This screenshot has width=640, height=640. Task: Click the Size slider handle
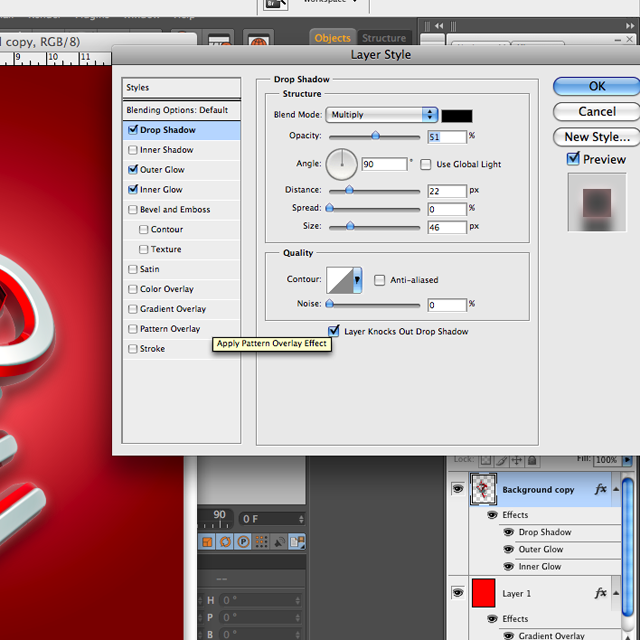pyautogui.click(x=350, y=226)
